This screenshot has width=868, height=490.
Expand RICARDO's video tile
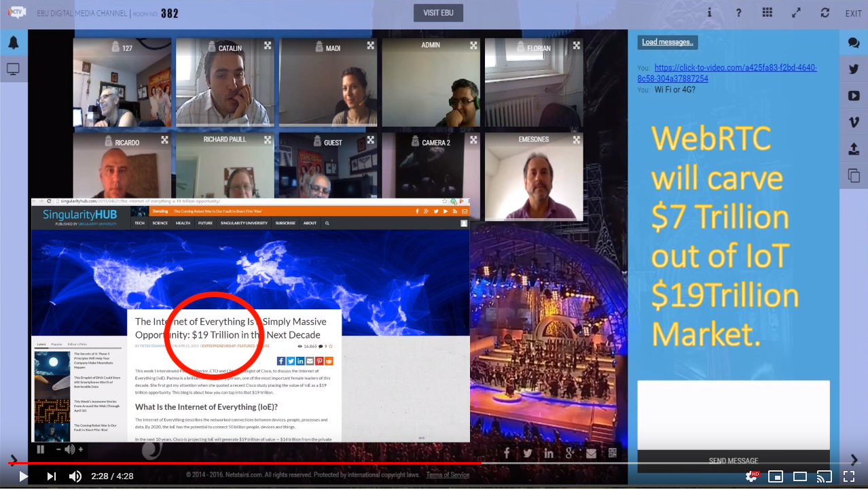tap(165, 140)
